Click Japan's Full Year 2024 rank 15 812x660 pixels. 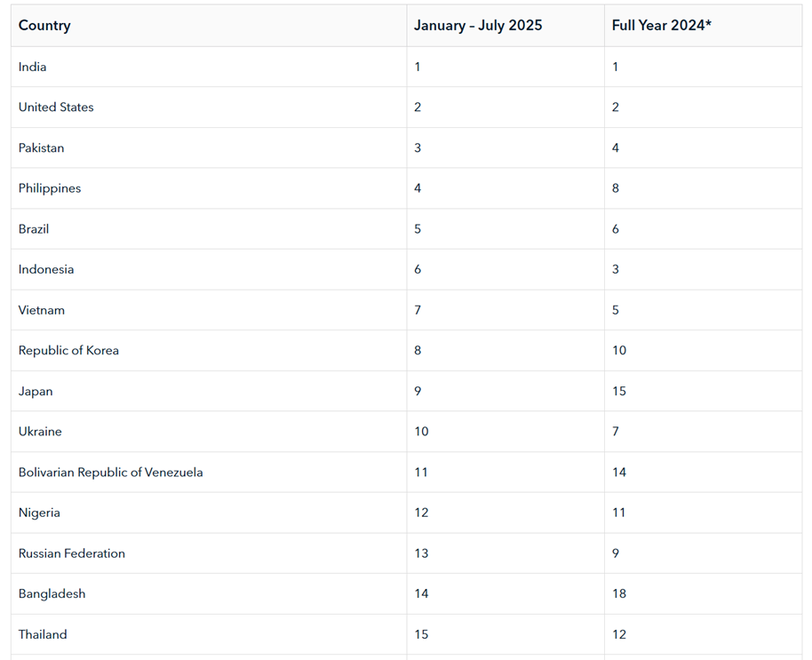[x=619, y=391]
